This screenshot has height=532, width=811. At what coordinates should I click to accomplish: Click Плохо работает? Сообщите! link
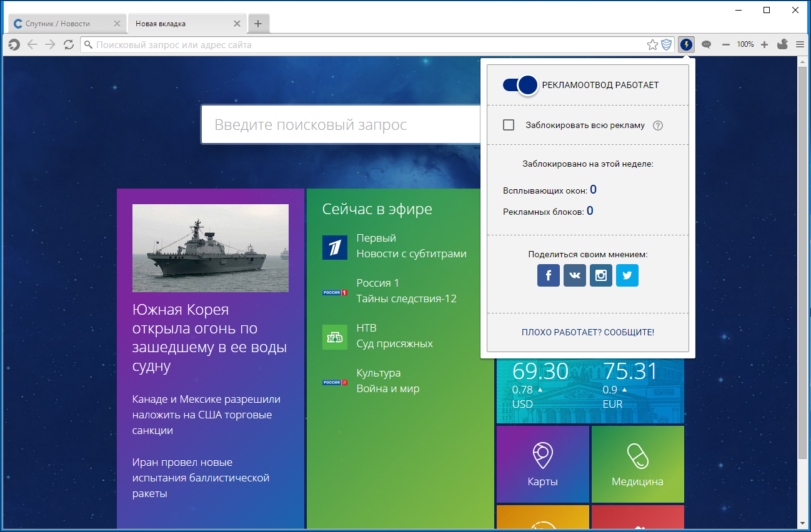pyautogui.click(x=588, y=332)
